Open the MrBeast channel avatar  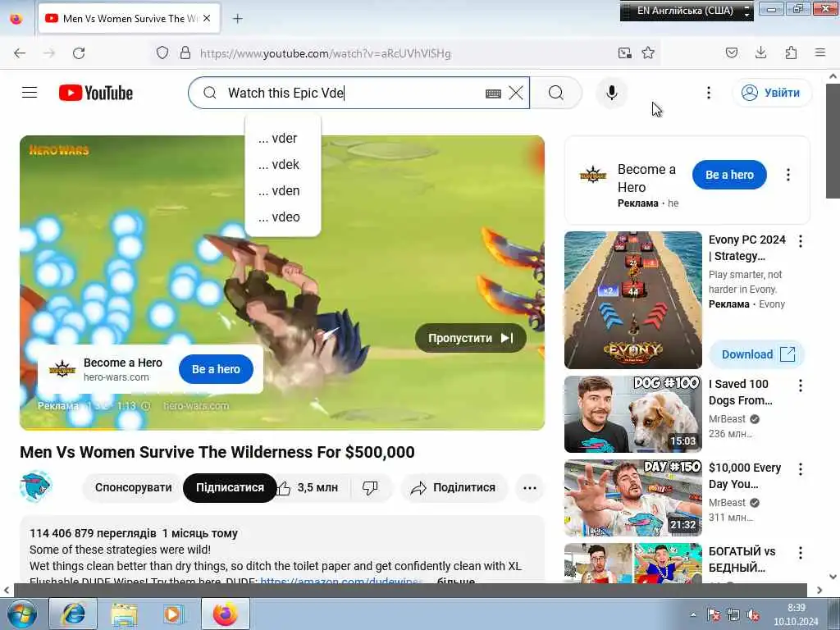36,486
